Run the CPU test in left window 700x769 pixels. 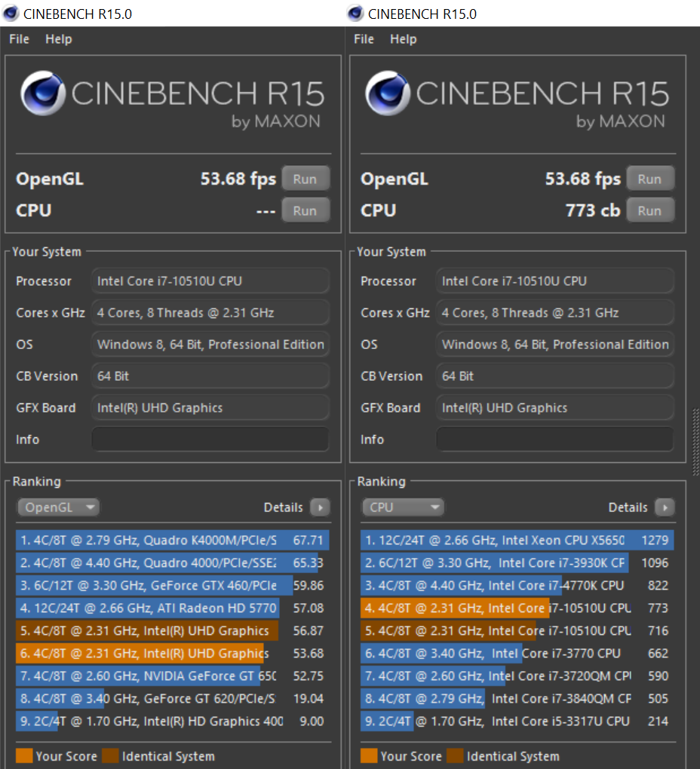[x=305, y=210]
